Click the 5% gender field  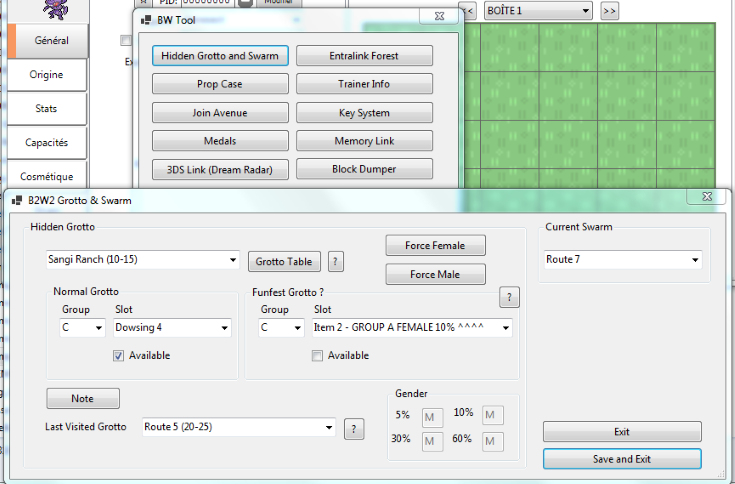coord(432,417)
